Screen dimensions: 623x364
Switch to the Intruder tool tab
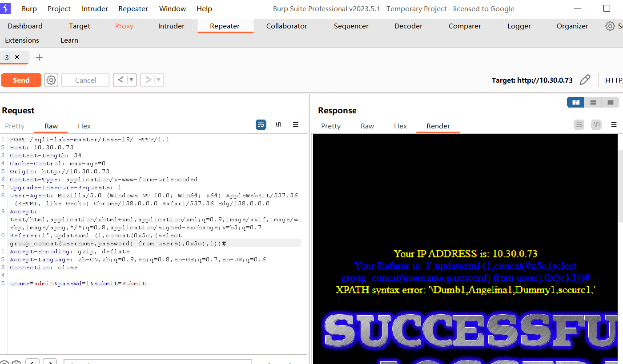(x=171, y=26)
